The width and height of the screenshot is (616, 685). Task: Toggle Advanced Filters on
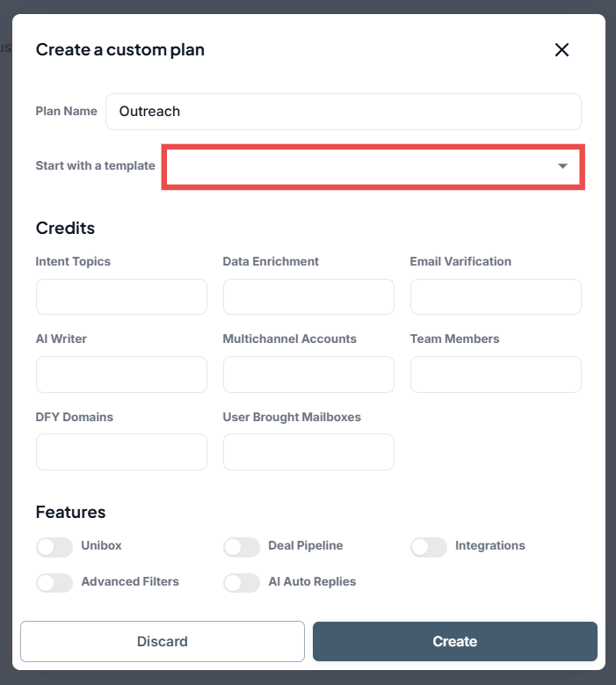[x=54, y=583]
